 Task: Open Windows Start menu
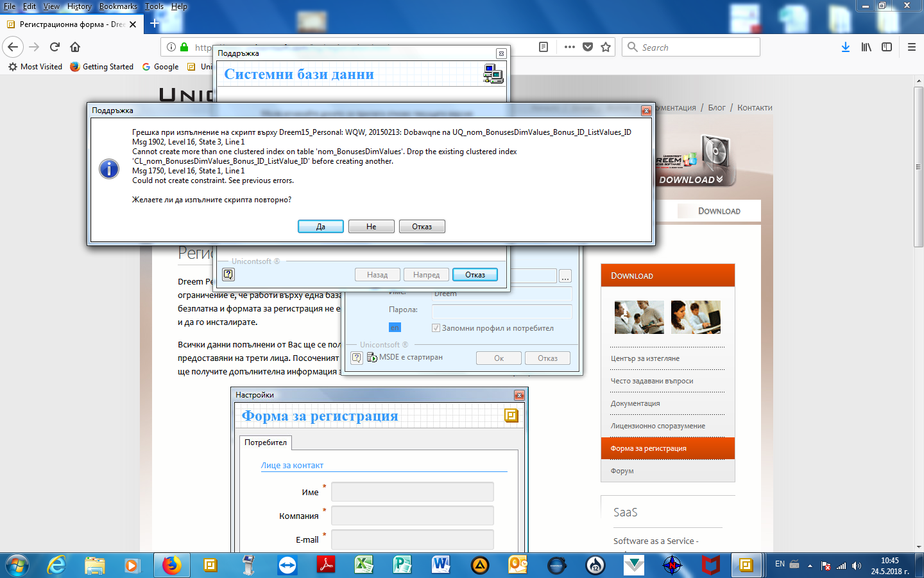pos(17,566)
